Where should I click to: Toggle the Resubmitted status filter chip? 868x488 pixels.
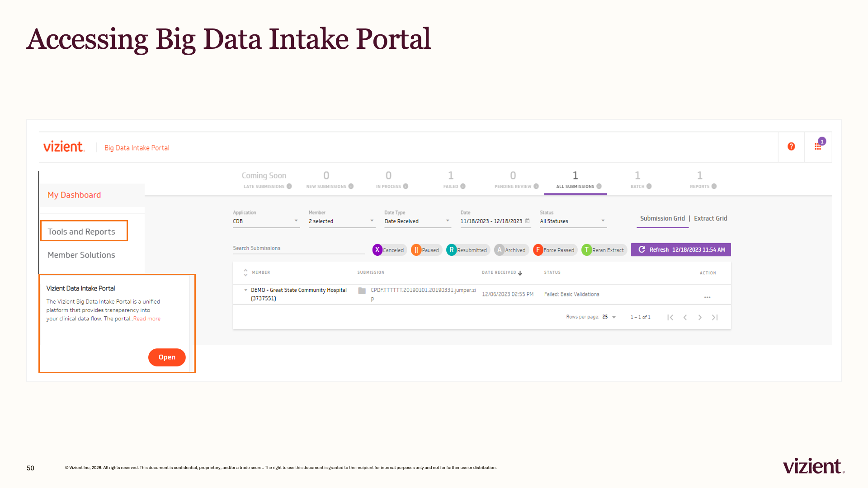pos(468,250)
